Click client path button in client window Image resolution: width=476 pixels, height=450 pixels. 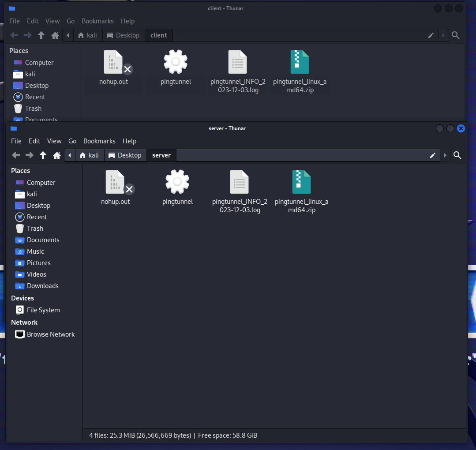(x=158, y=35)
